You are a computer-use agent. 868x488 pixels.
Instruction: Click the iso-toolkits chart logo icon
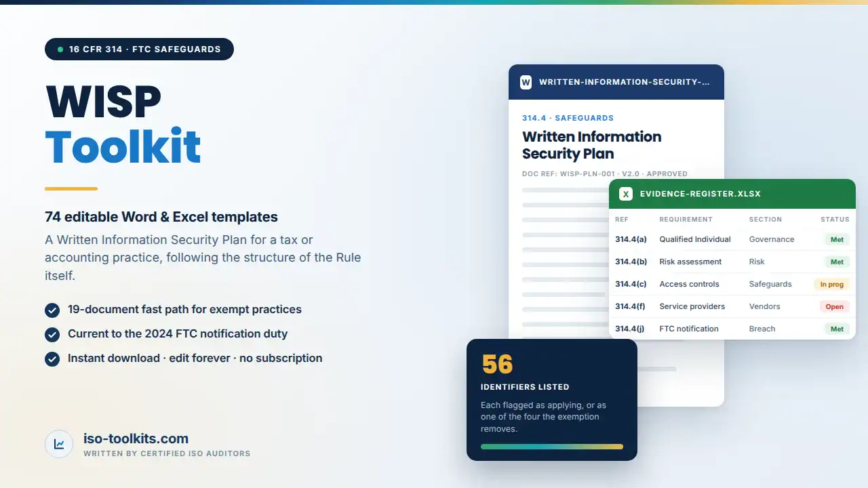click(x=59, y=445)
